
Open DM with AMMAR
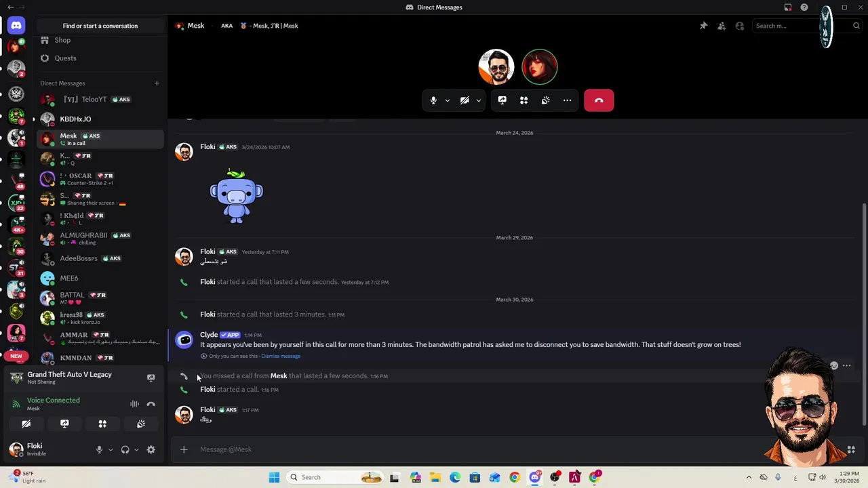[100, 338]
